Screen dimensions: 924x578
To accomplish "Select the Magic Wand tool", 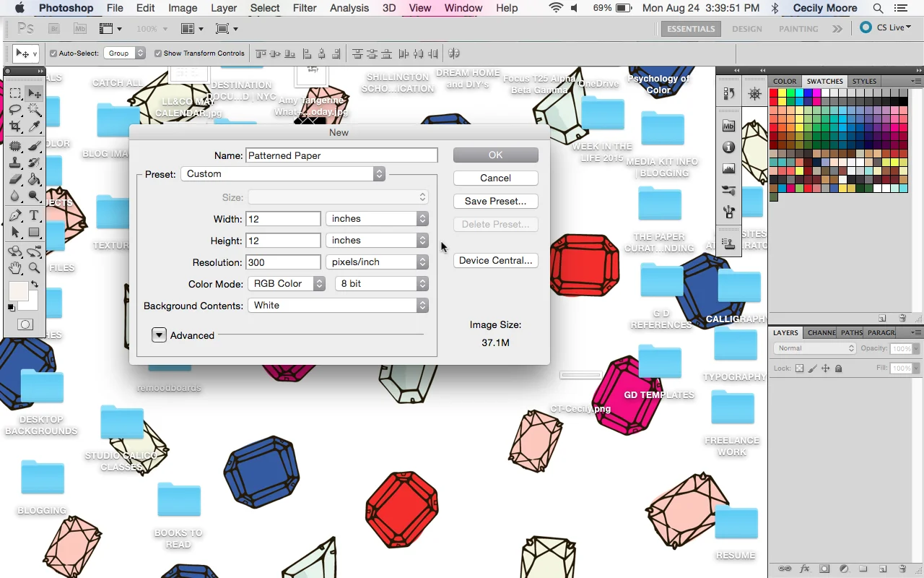I will pos(34,110).
